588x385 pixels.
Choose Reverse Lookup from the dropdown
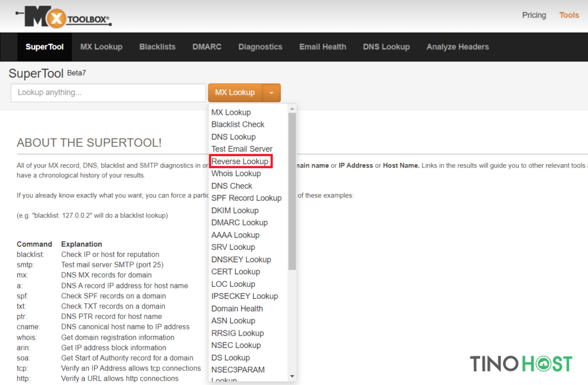(x=240, y=161)
